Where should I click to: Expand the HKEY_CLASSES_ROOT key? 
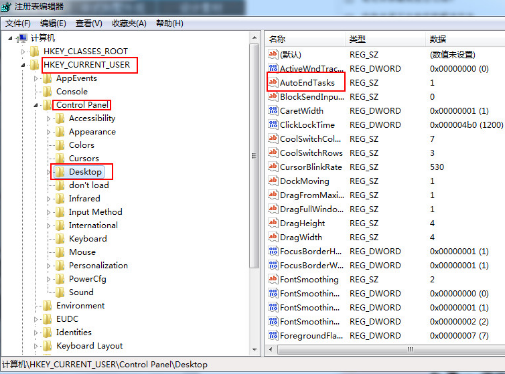23,52
